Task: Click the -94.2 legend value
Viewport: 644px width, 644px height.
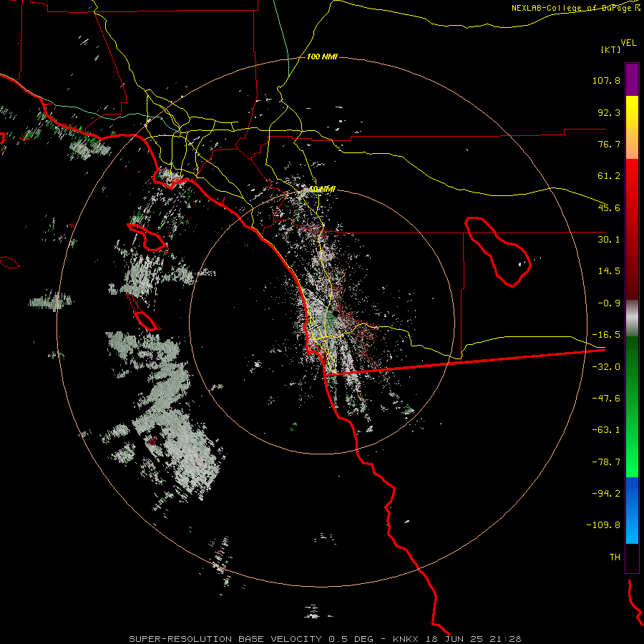Action: point(606,494)
